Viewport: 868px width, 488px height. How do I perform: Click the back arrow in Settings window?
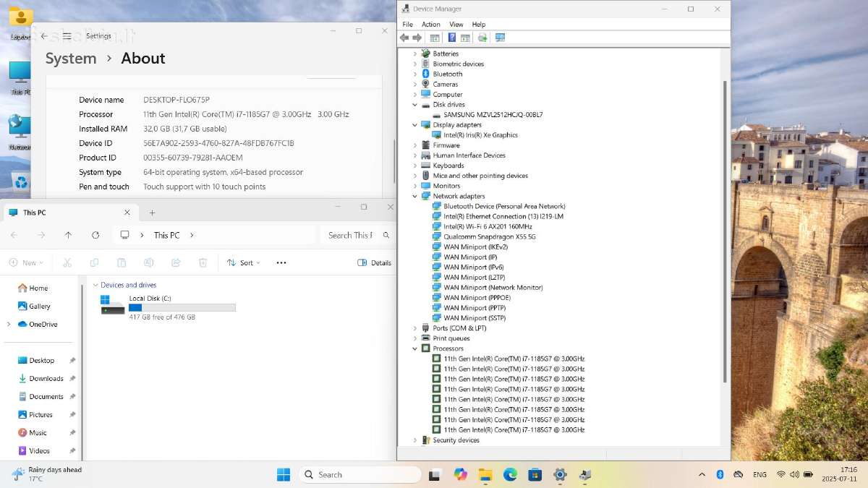44,35
